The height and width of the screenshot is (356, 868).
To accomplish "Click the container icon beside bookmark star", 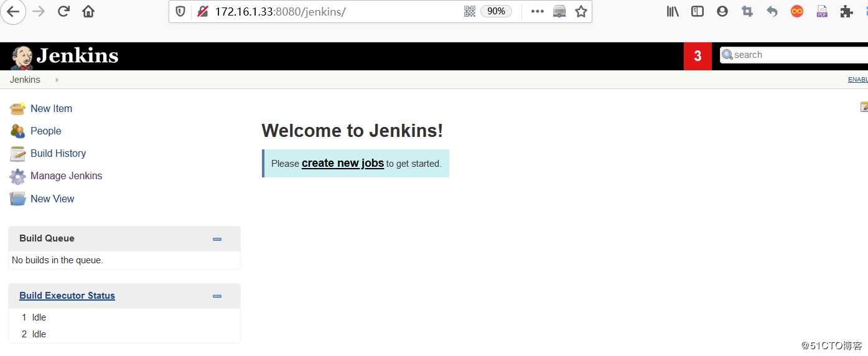I will point(559,11).
